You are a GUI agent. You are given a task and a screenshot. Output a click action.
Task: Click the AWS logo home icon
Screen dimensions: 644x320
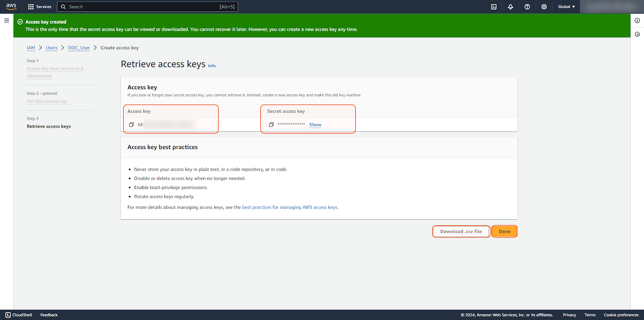coord(11,6)
